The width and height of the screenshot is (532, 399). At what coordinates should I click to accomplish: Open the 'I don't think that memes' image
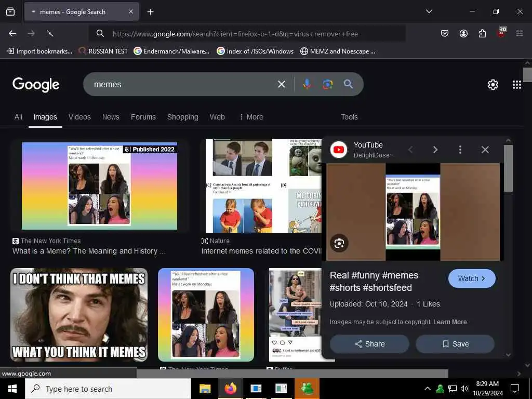(x=79, y=315)
